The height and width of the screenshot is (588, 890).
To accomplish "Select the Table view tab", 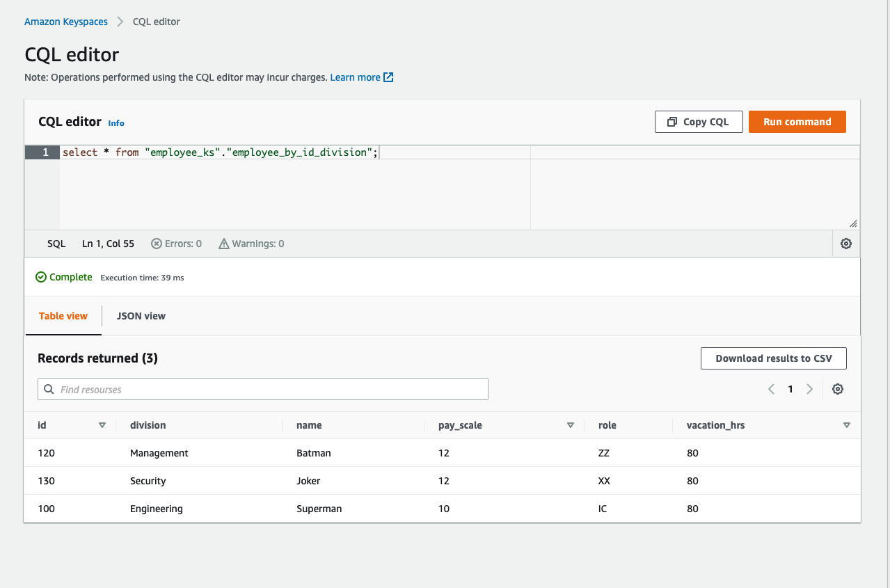I will [63, 316].
